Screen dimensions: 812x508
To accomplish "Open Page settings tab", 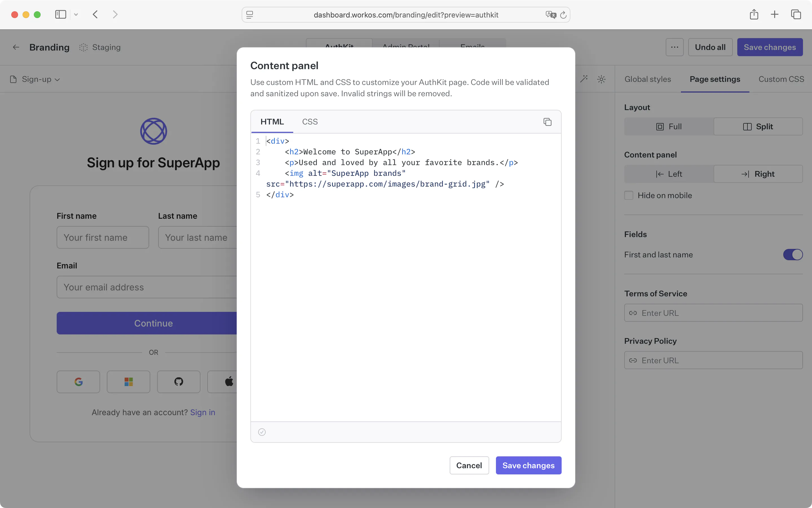I will pyautogui.click(x=715, y=79).
